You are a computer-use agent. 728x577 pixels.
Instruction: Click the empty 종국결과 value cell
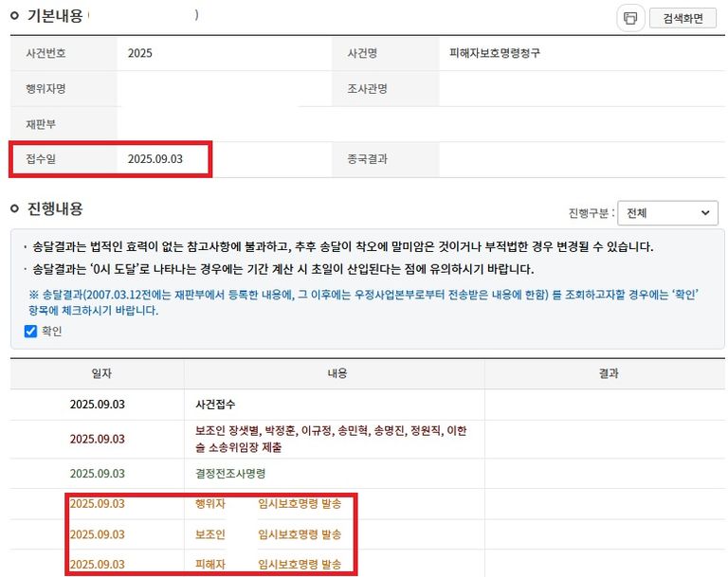pos(578,159)
